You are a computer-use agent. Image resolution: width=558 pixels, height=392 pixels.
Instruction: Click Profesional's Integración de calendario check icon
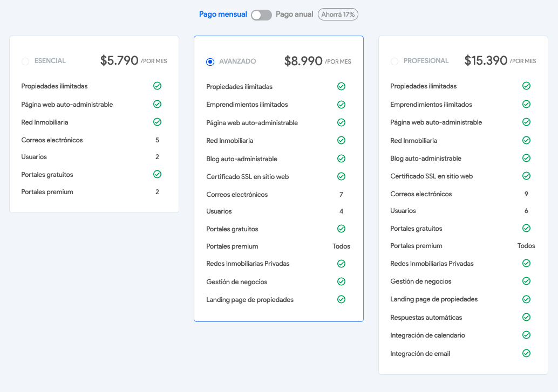526,335
